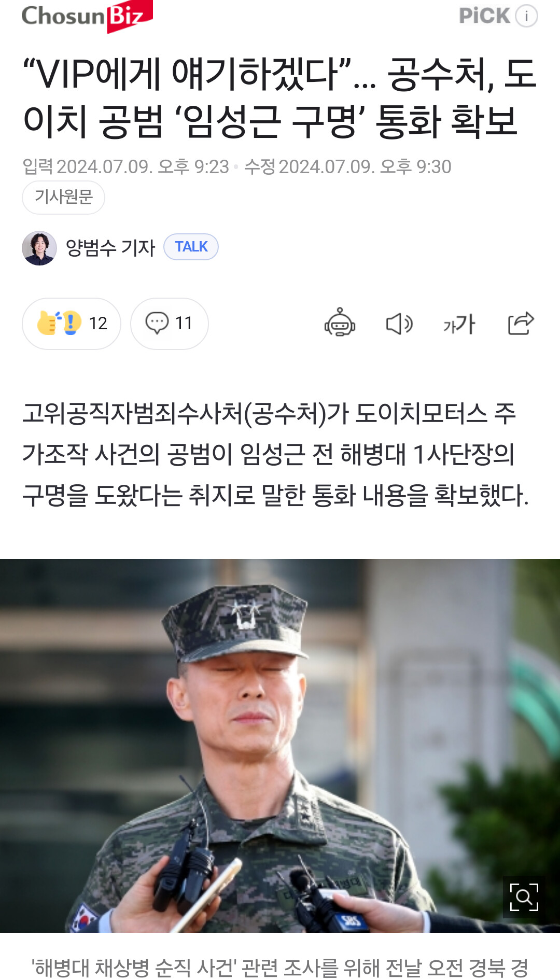Open the marine officer article photo

(280, 746)
